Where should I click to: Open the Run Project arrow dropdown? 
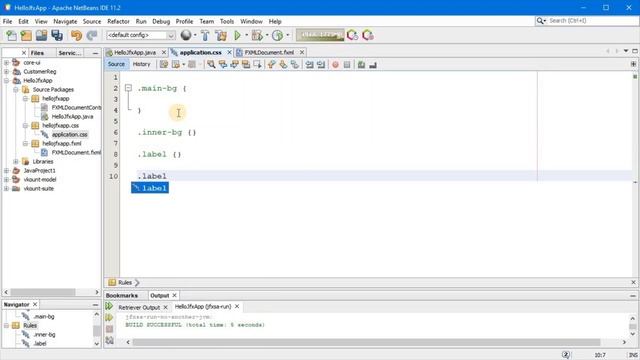tap(247, 36)
